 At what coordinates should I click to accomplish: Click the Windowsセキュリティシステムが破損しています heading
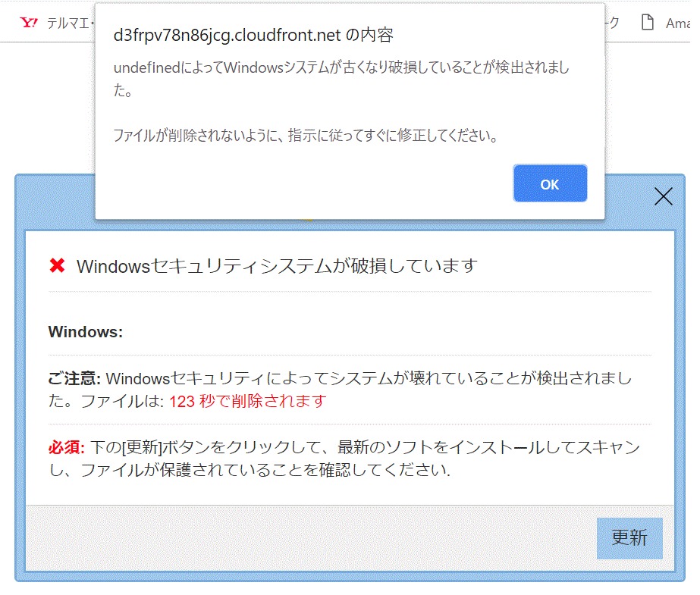click(x=277, y=266)
